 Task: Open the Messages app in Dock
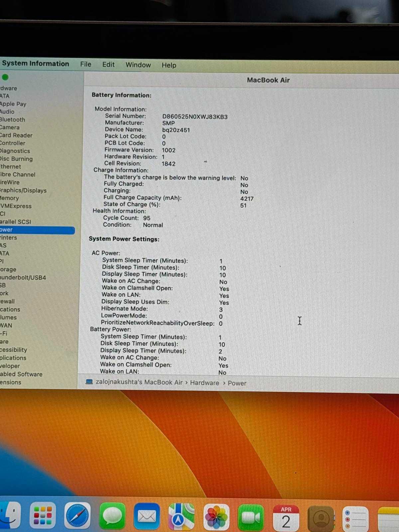[112, 516]
